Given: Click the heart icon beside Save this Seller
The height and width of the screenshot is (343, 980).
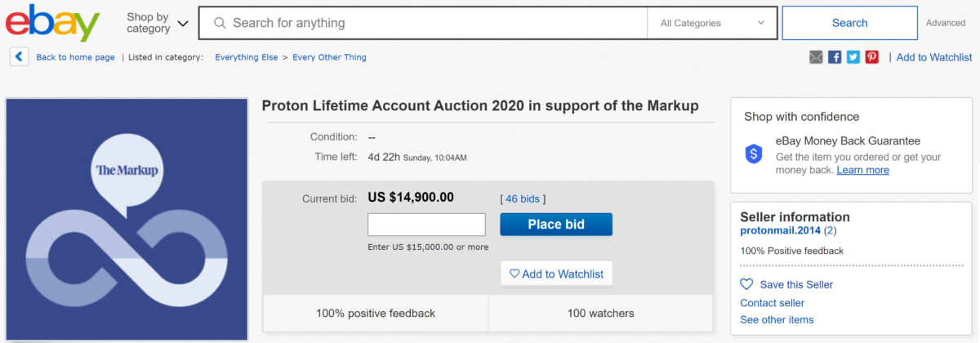Looking at the screenshot, I should [x=746, y=284].
